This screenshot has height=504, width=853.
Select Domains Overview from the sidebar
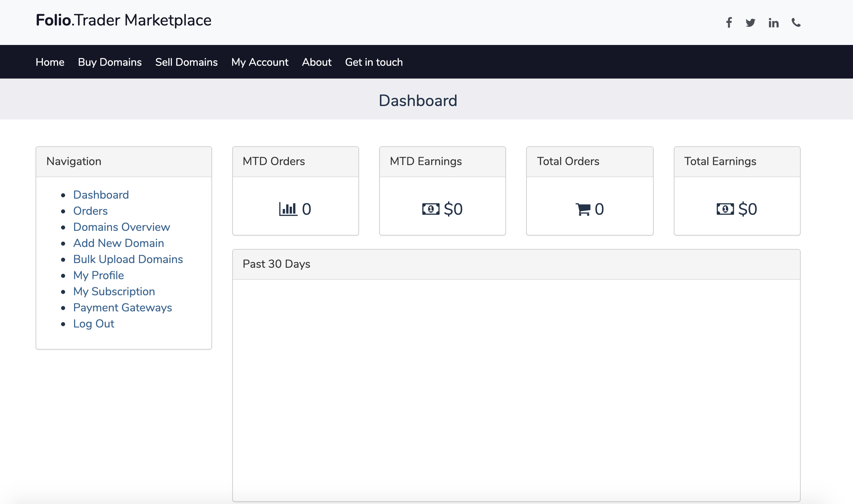point(121,227)
